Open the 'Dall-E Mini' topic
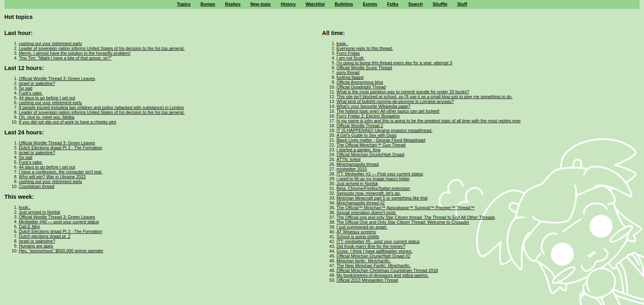This screenshot has width=644, height=305. (29, 227)
